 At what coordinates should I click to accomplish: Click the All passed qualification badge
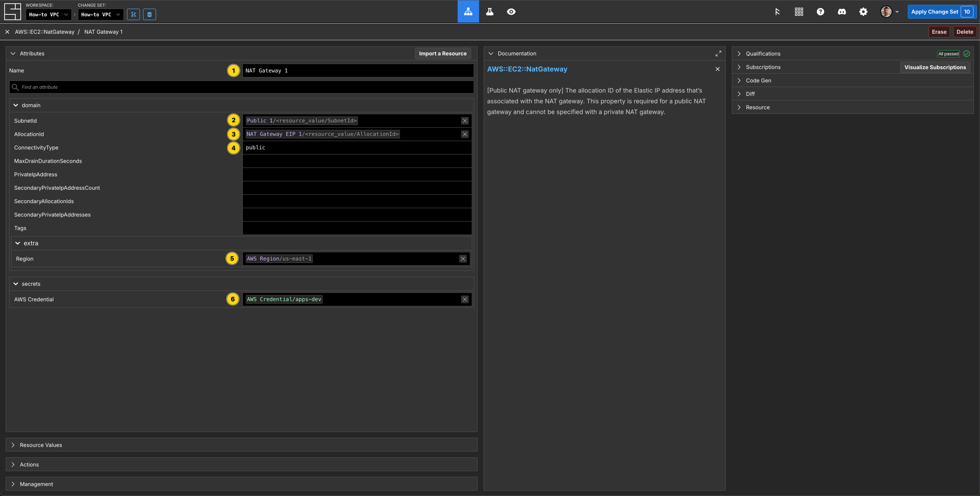[948, 54]
